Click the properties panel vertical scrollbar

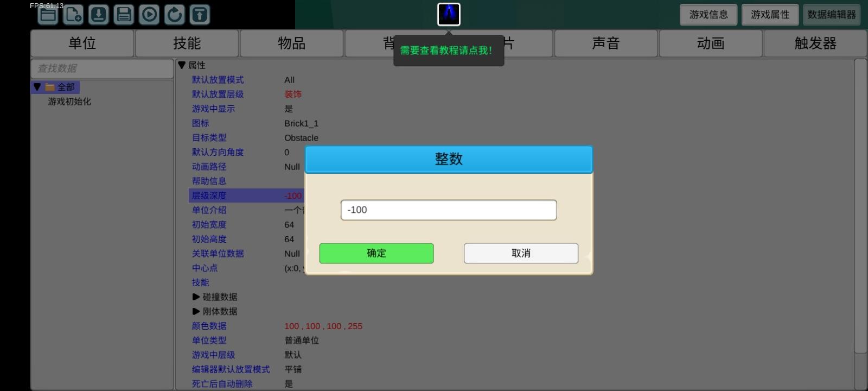(x=860, y=206)
